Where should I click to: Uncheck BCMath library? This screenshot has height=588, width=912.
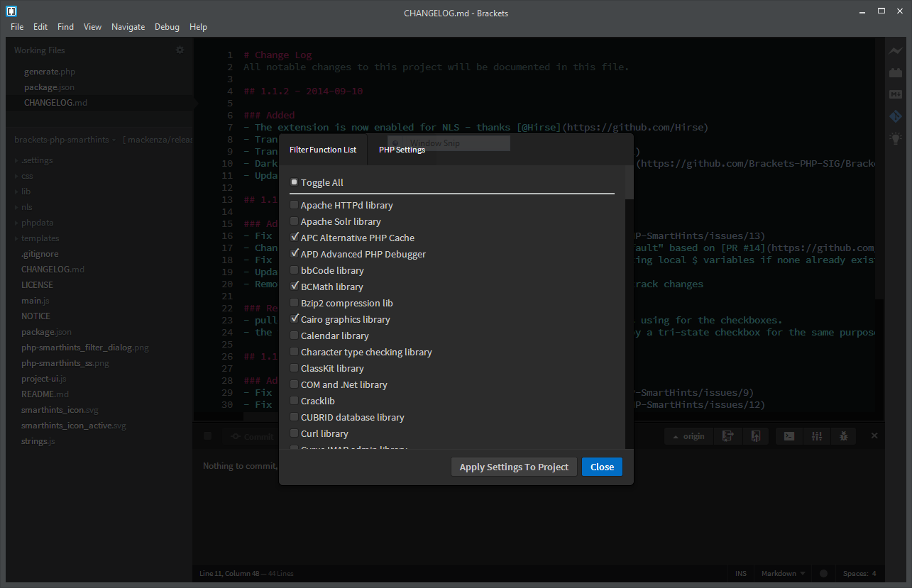[x=295, y=287]
